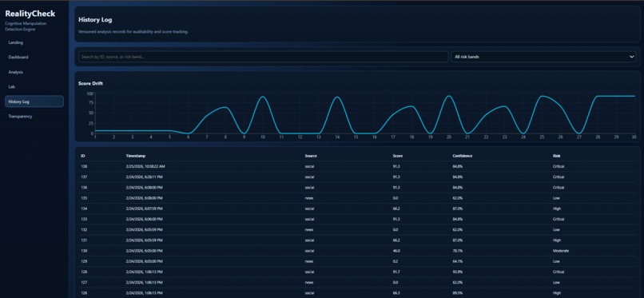The width and height of the screenshot is (644, 298).
Task: Open the All risk bands dropdown
Action: tap(543, 57)
